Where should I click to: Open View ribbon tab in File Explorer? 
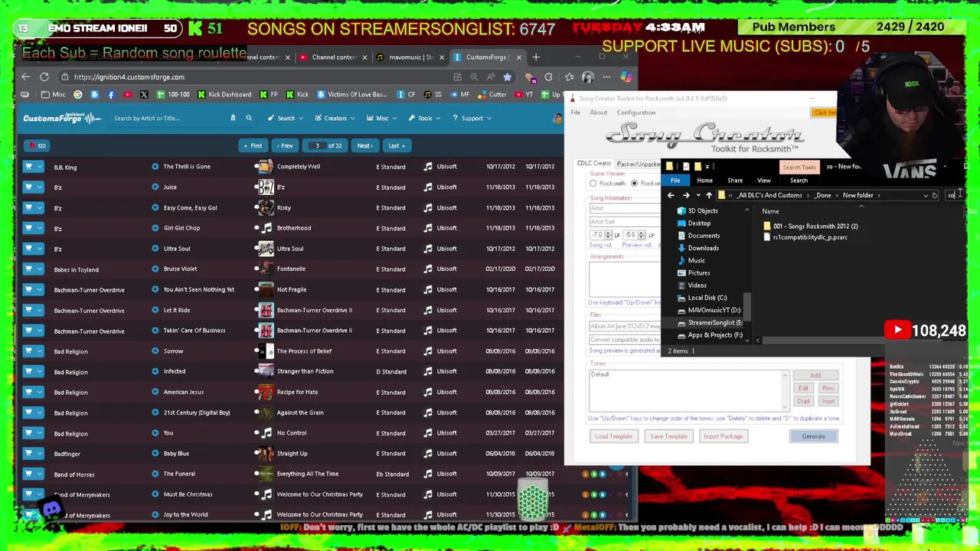tap(763, 181)
